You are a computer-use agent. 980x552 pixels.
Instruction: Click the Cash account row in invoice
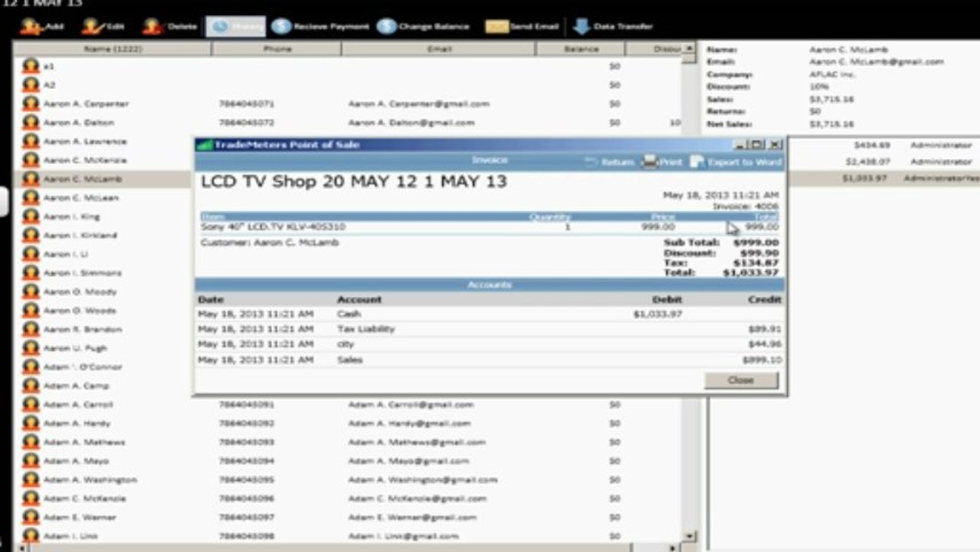490,314
